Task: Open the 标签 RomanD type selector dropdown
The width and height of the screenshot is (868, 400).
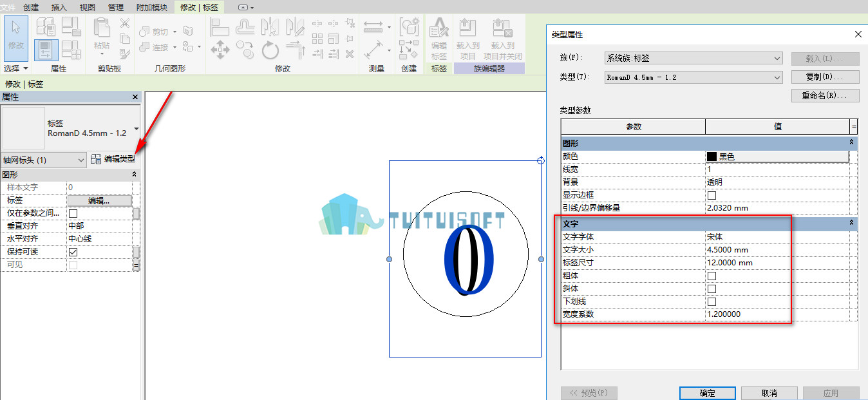Action: (x=136, y=128)
